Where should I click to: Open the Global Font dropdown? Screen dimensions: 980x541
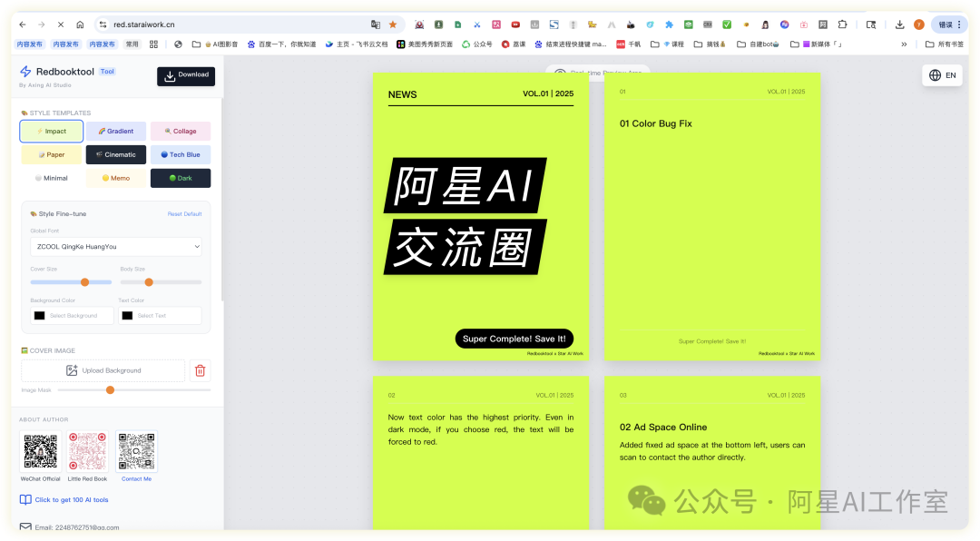click(x=116, y=246)
